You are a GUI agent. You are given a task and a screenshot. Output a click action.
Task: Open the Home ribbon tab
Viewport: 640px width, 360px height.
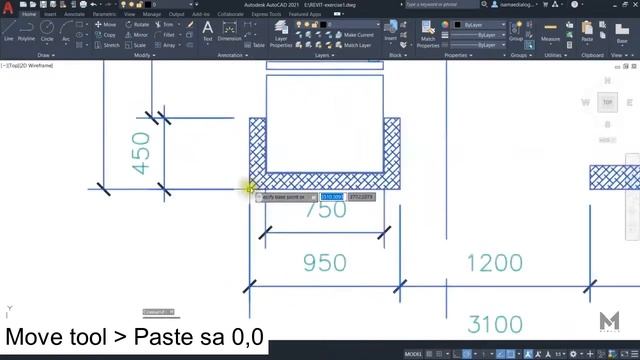point(29,14)
